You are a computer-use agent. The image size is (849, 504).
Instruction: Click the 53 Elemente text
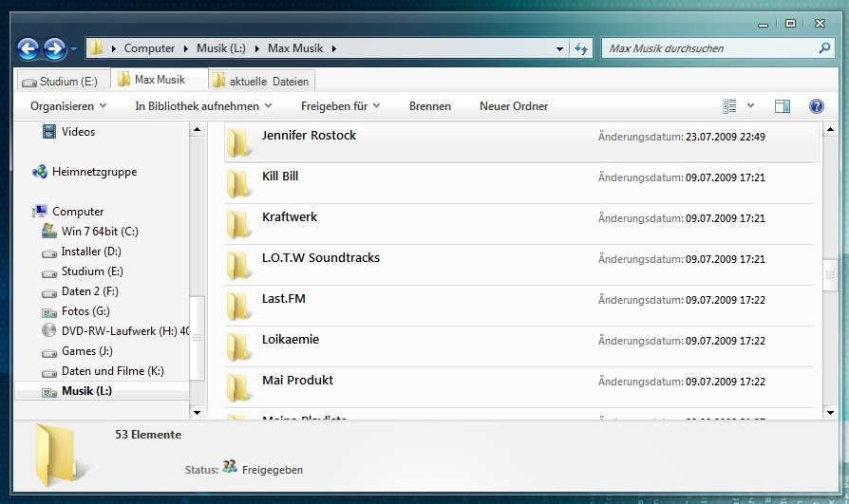pyautogui.click(x=148, y=435)
